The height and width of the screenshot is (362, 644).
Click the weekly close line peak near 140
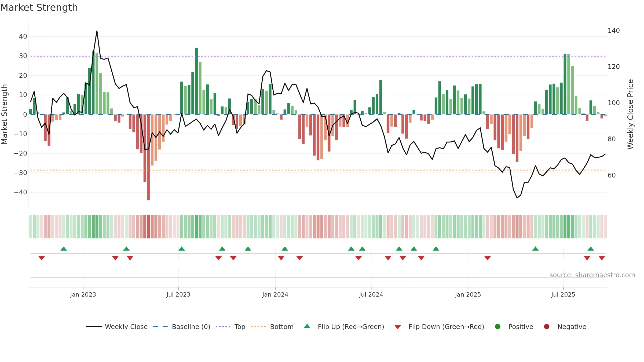click(x=97, y=31)
